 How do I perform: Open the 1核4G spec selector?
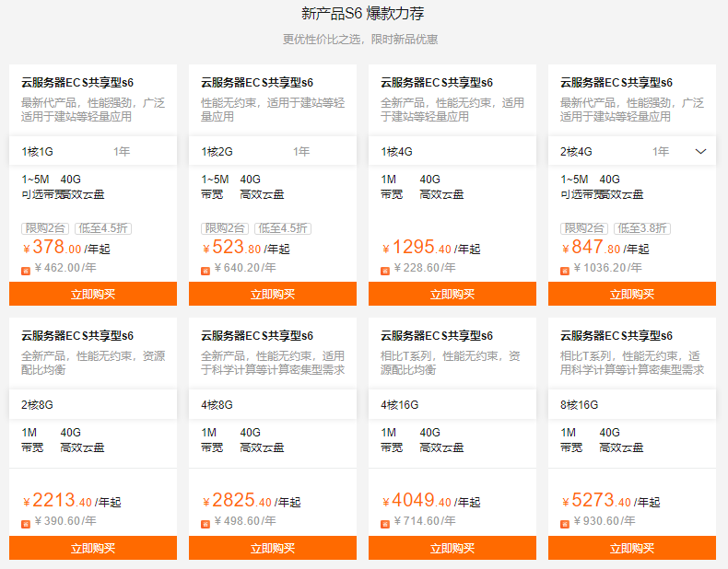tap(452, 151)
